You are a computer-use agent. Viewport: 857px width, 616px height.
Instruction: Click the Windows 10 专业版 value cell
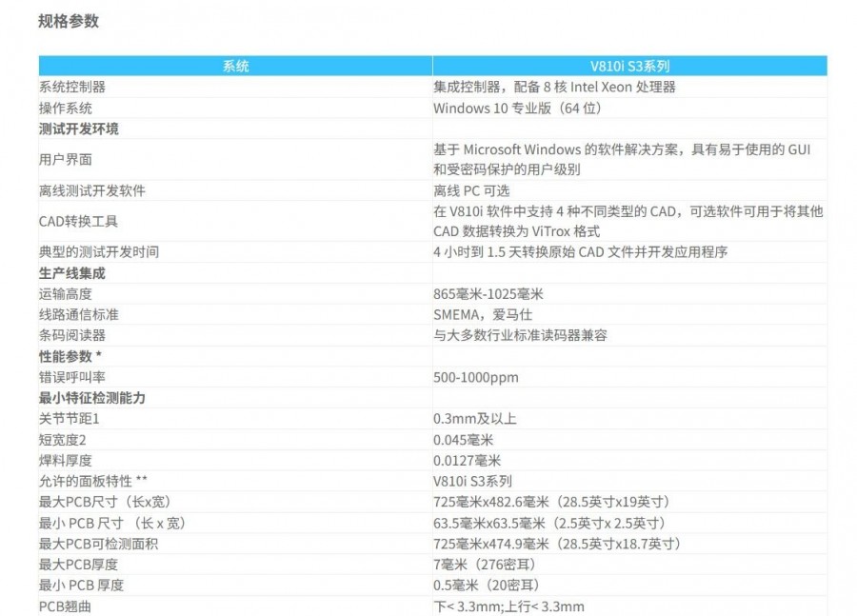pyautogui.click(x=517, y=109)
